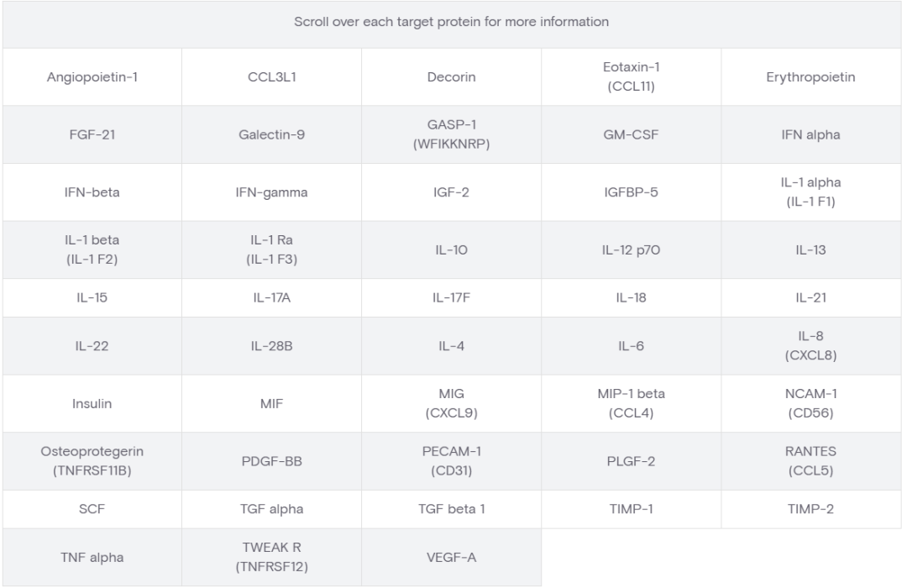Select the IL-17A protein cell
Screen dimensions: 907x588
[271, 297]
